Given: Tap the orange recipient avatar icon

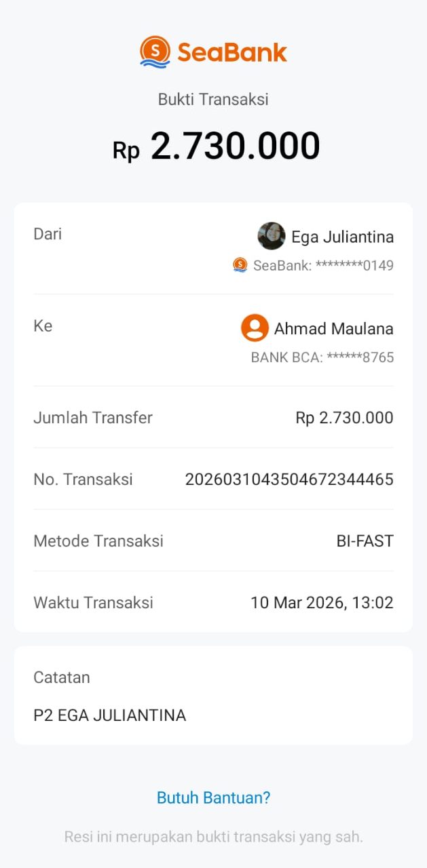Looking at the screenshot, I should (255, 328).
